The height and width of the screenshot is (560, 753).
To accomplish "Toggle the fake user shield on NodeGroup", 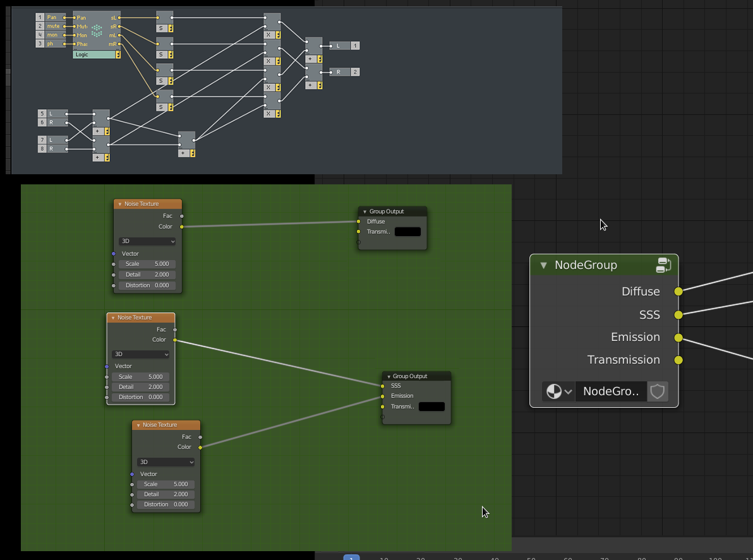I will (x=657, y=391).
